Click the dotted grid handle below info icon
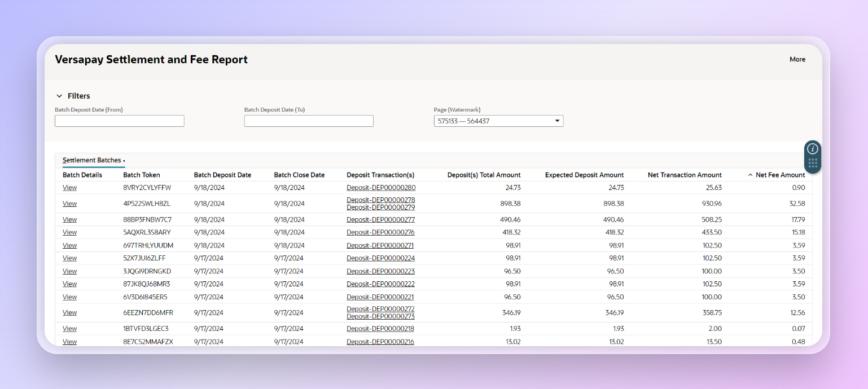Viewport: 868px width, 389px height. [x=812, y=164]
